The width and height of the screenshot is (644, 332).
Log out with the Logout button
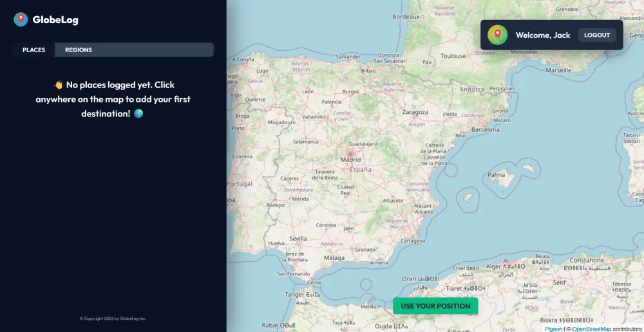click(x=597, y=35)
